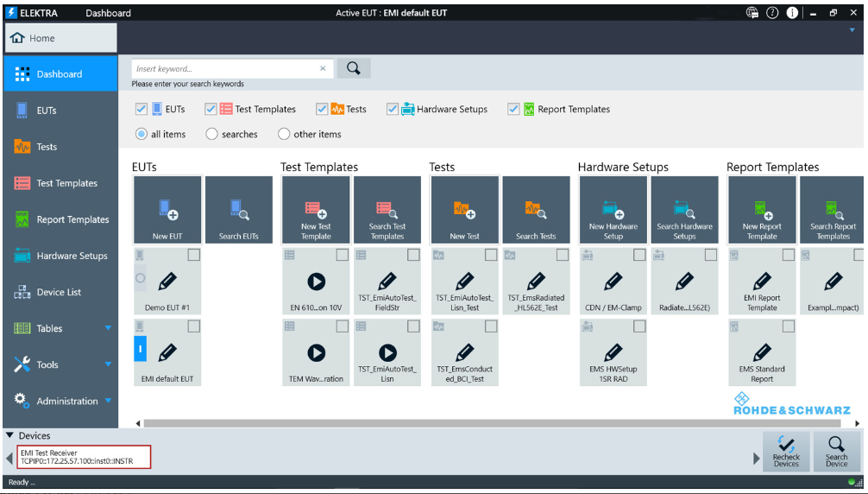Edit the EMI Report Template
This screenshot has height=494, width=868.
click(x=762, y=282)
